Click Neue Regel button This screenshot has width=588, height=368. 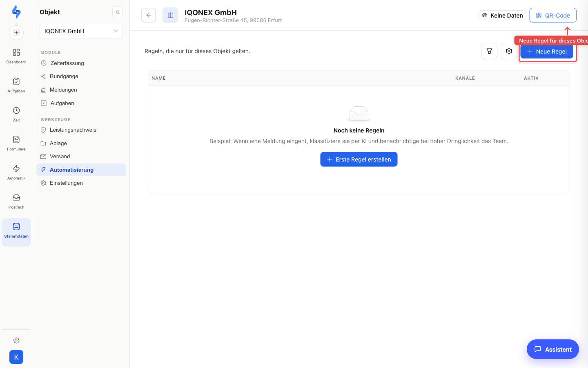(547, 52)
